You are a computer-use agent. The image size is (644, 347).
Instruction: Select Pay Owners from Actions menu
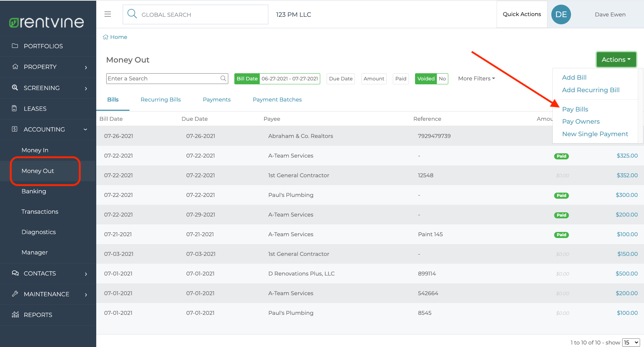click(581, 122)
